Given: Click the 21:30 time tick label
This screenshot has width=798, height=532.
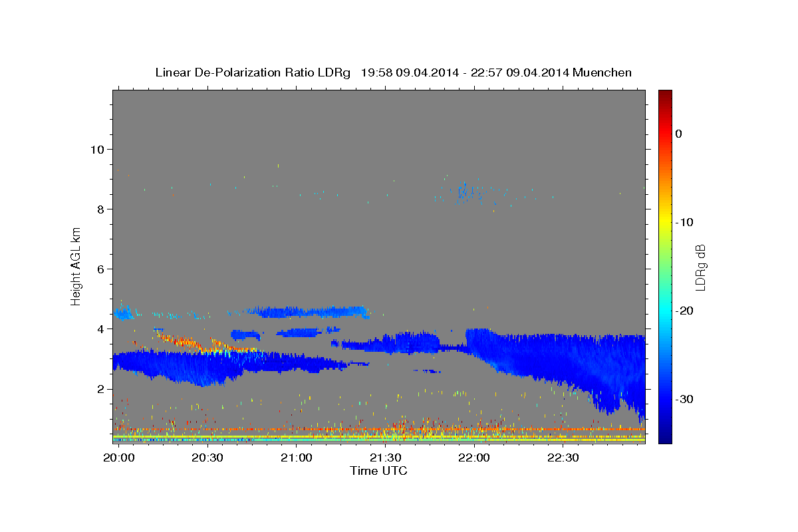Looking at the screenshot, I should [385, 458].
